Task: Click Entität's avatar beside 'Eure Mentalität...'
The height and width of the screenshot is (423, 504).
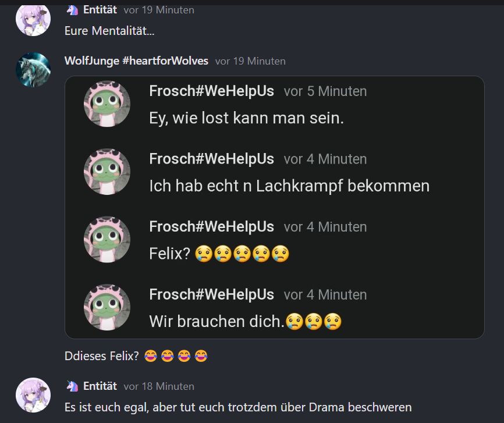Action: point(33,20)
